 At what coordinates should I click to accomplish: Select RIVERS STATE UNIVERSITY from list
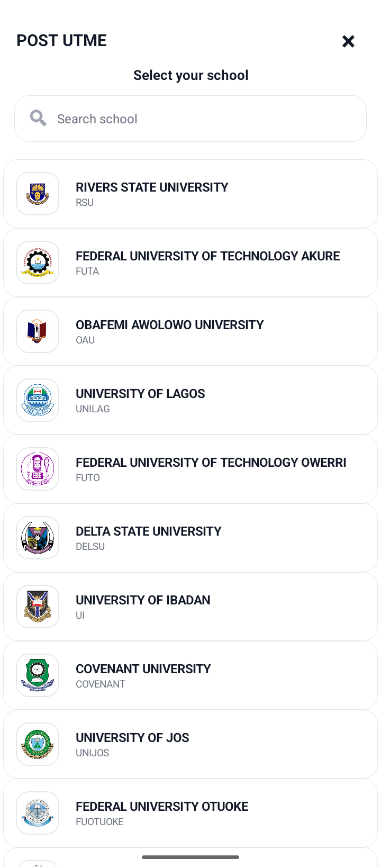click(x=190, y=194)
